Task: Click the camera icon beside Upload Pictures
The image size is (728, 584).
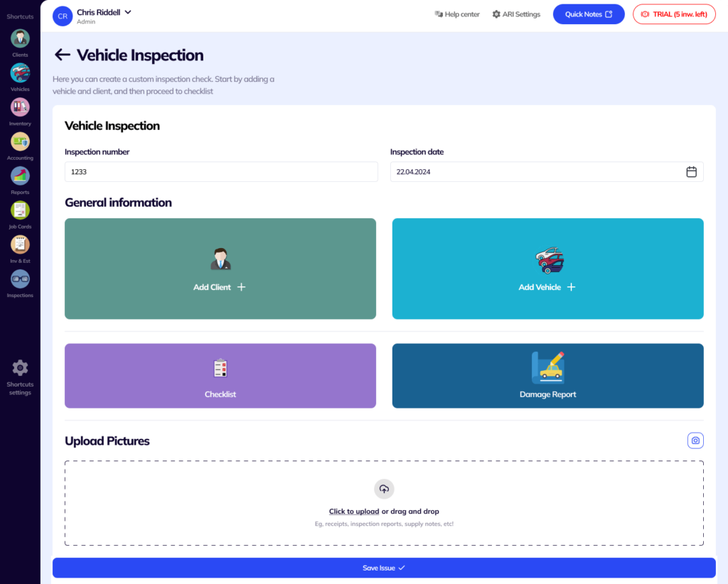Action: 695,440
